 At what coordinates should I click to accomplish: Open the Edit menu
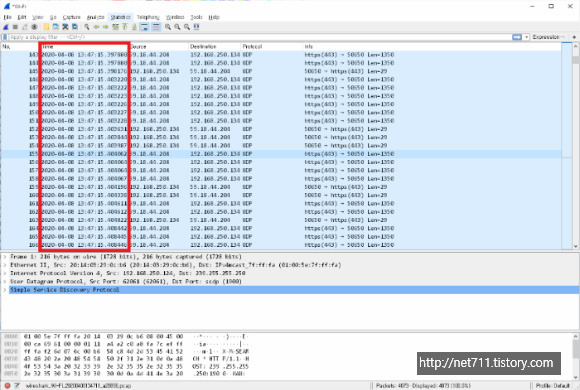pos(22,17)
